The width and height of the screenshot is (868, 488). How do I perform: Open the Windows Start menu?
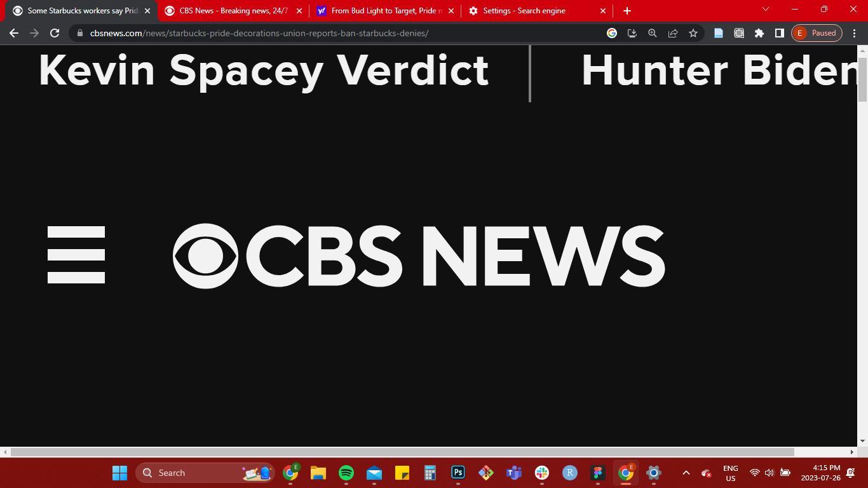point(119,473)
